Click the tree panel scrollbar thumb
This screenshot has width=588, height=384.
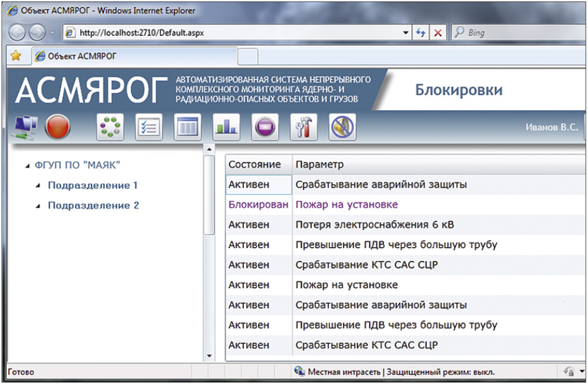209,195
